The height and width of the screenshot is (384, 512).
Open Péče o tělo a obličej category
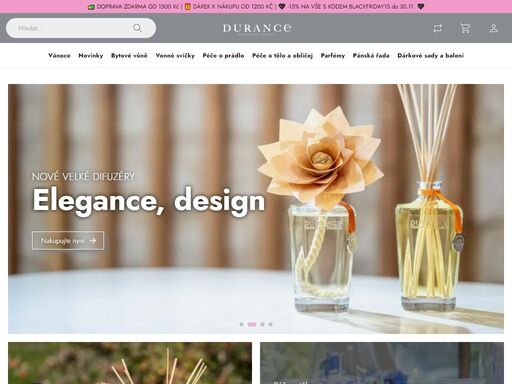click(282, 56)
